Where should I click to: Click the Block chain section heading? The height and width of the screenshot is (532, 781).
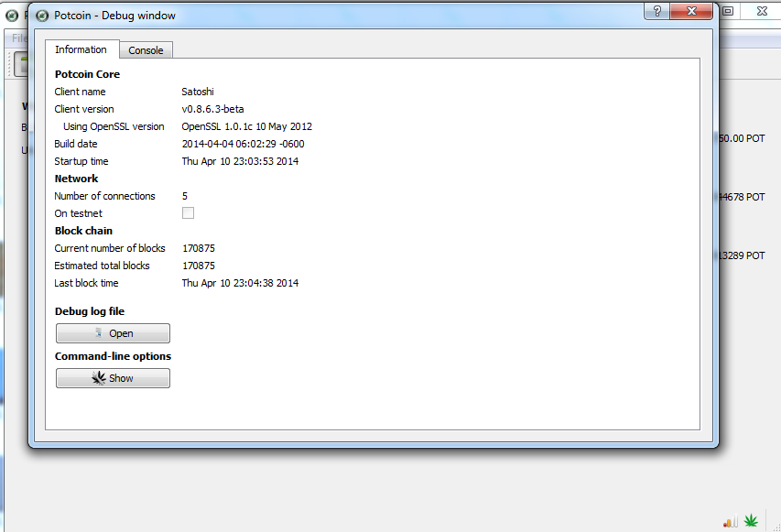point(83,231)
